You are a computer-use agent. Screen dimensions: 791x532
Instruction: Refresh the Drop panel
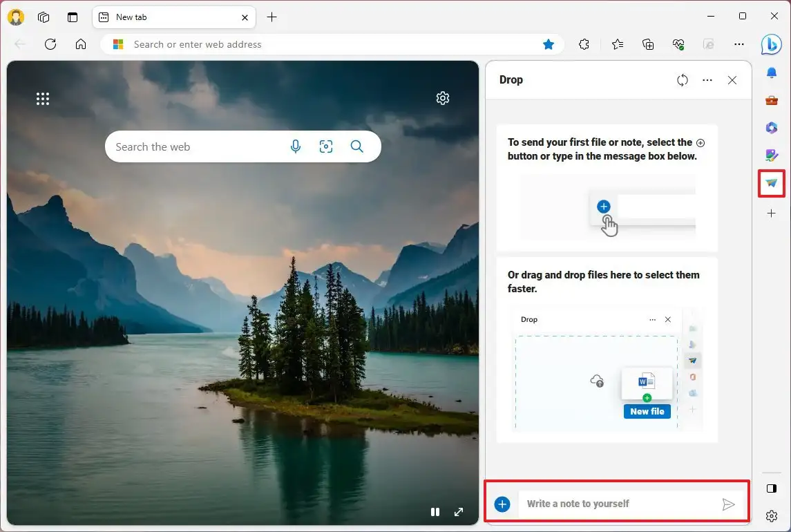coord(683,80)
